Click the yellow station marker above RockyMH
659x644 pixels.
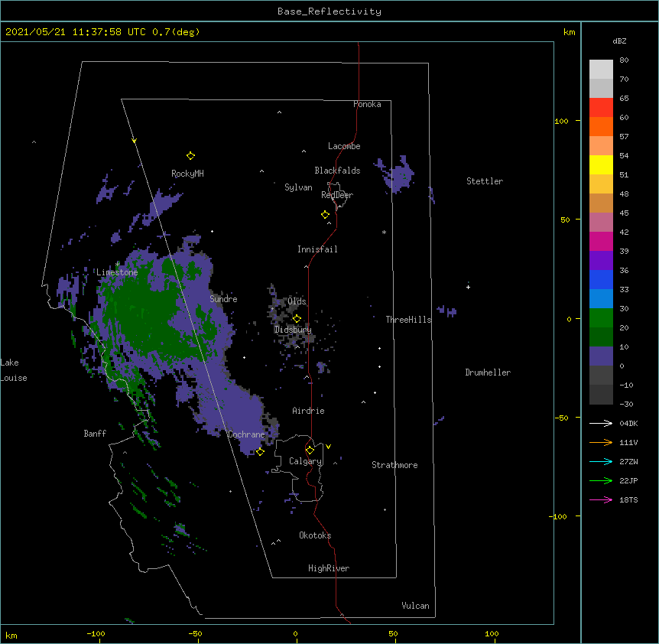190,156
